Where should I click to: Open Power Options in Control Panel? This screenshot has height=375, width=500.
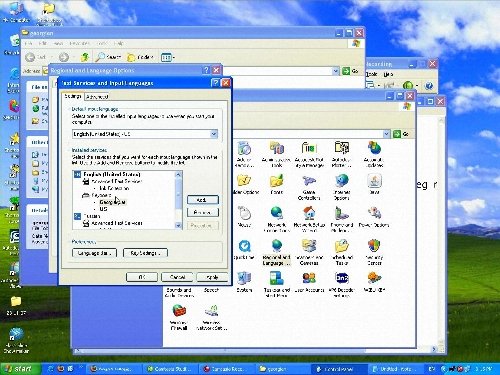[374, 216]
